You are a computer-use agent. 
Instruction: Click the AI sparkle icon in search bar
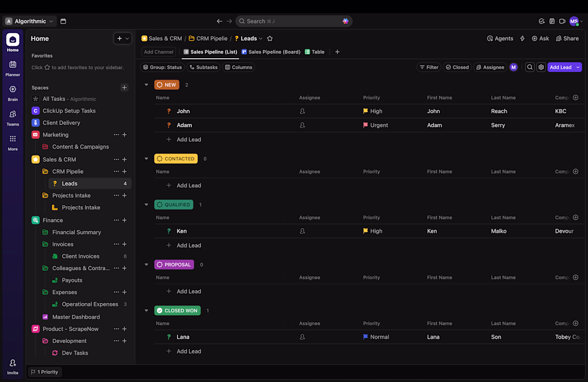click(x=345, y=21)
